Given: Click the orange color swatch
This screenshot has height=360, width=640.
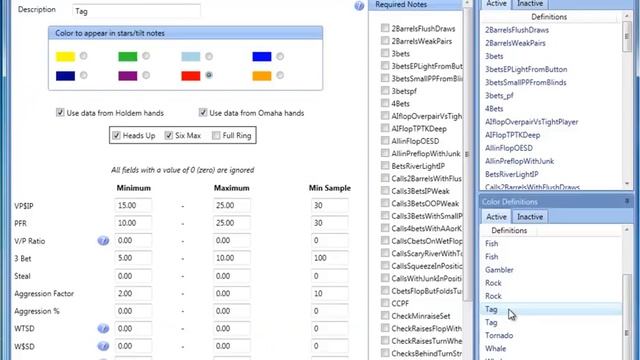Looking at the screenshot, I should [262, 76].
